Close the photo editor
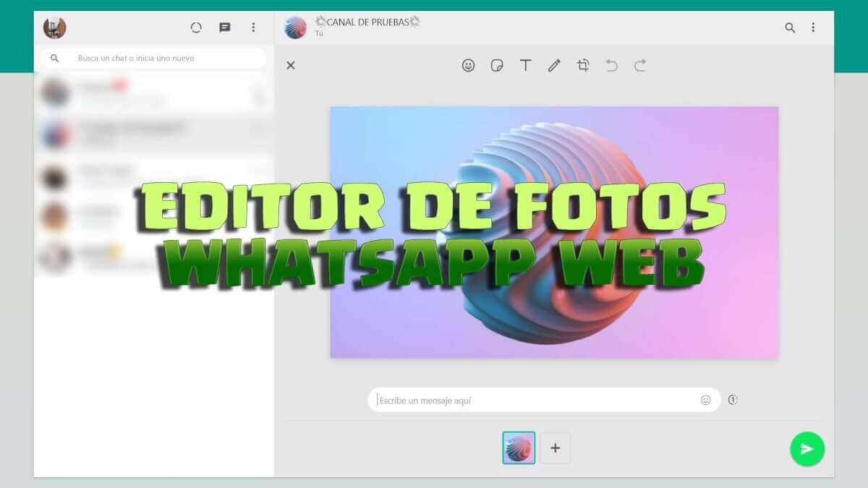 pos(291,65)
